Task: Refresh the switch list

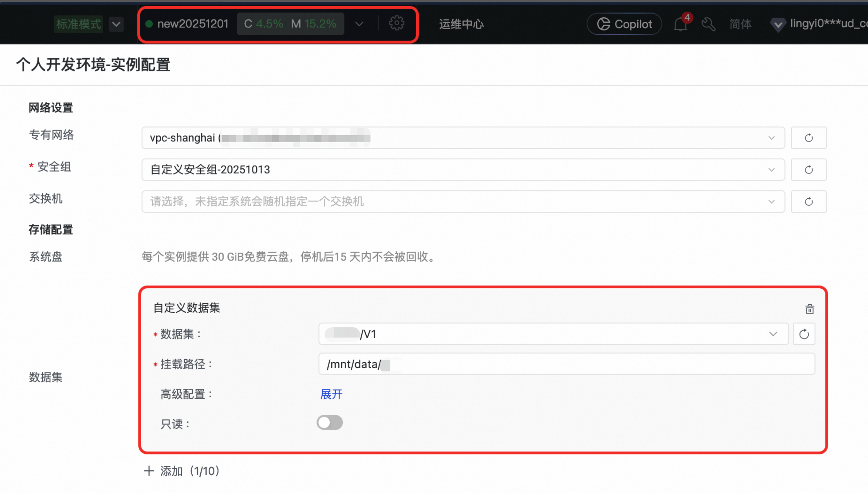Action: (x=809, y=202)
